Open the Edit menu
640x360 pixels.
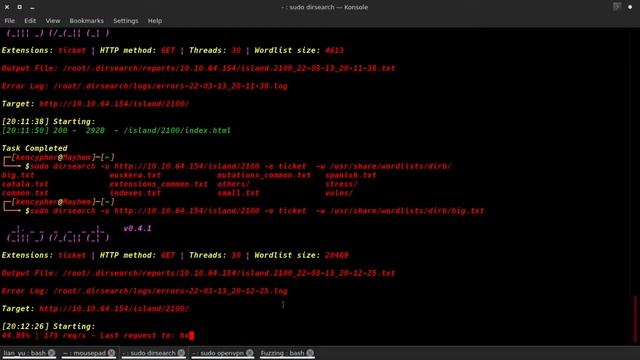[30, 21]
